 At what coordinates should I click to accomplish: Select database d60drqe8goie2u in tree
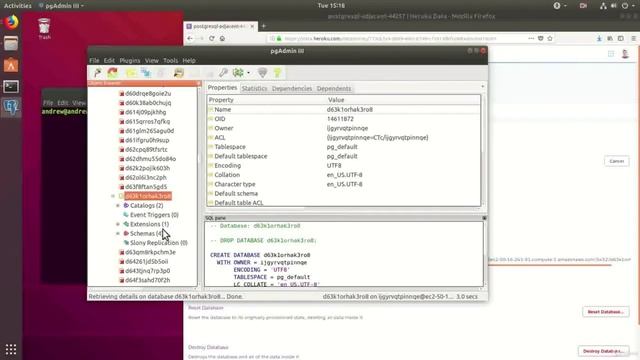click(x=148, y=93)
